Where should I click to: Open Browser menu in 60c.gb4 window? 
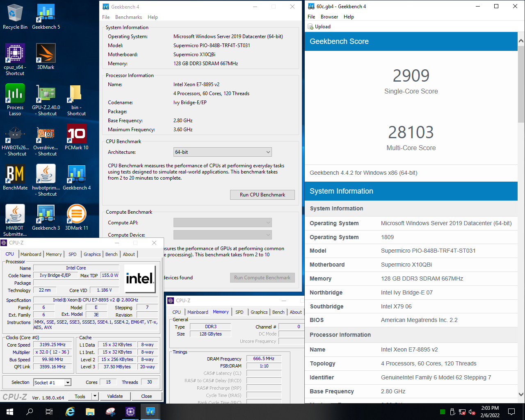click(329, 17)
